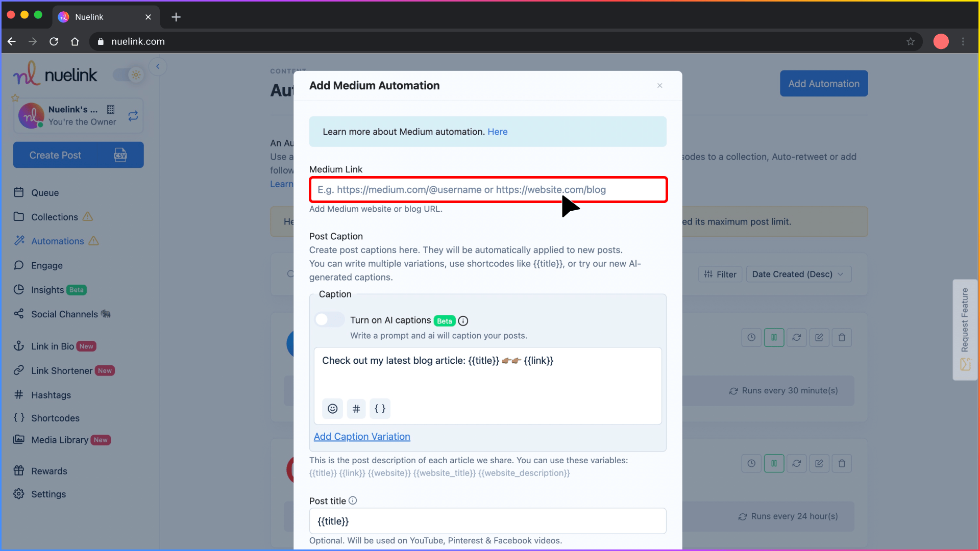Toggle the dark mode switch near logo
The width and height of the screenshot is (980, 551).
[x=129, y=75]
